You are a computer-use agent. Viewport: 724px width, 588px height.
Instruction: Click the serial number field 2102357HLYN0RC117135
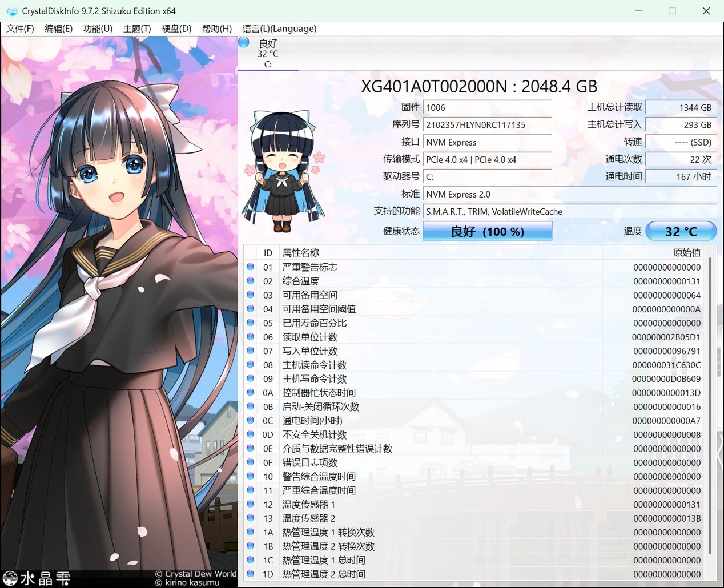tap(487, 124)
